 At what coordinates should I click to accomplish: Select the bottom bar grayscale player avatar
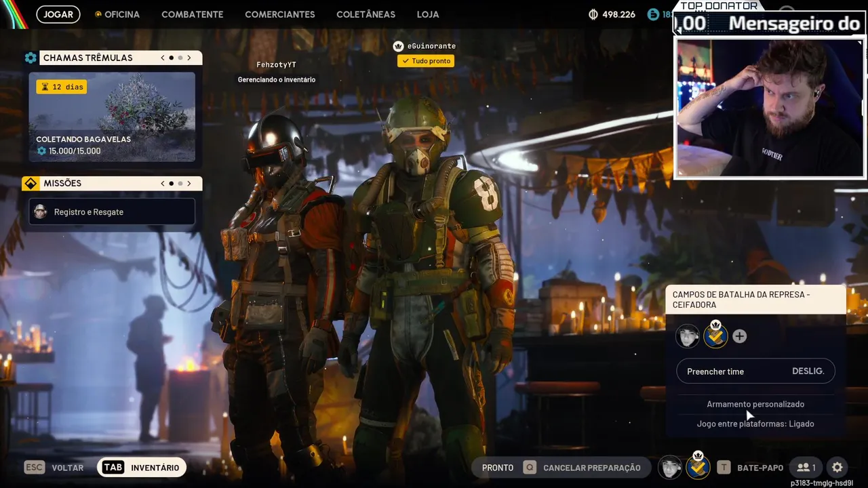coord(670,467)
